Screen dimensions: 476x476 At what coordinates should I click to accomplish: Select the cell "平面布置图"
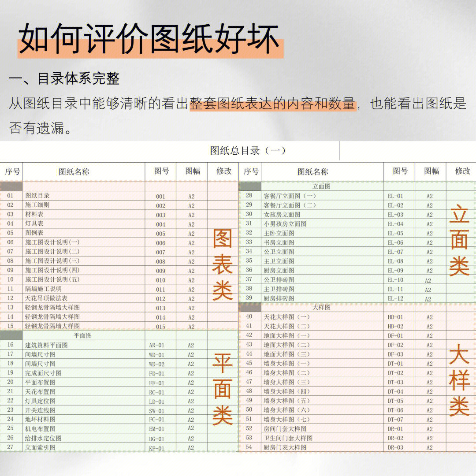[x=40, y=382]
